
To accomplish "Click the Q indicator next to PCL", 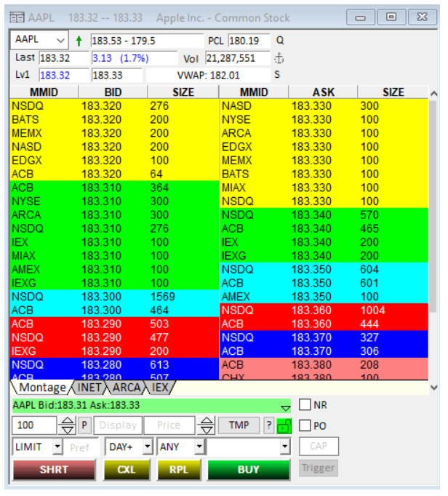I will coord(280,41).
